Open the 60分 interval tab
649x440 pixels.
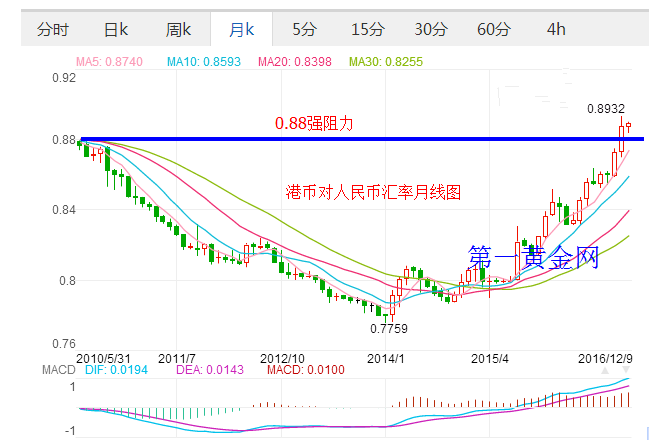[x=493, y=29]
